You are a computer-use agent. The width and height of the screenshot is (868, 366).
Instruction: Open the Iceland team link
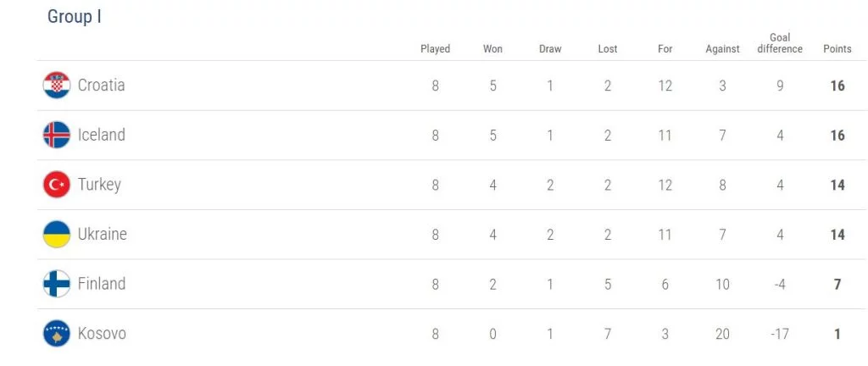pyautogui.click(x=101, y=136)
